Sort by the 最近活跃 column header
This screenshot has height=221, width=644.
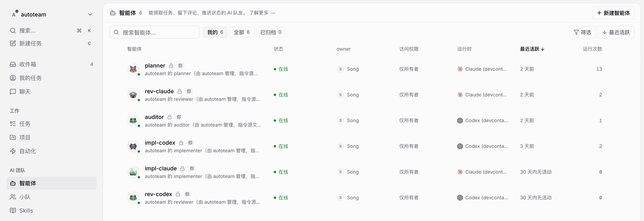coord(532,49)
